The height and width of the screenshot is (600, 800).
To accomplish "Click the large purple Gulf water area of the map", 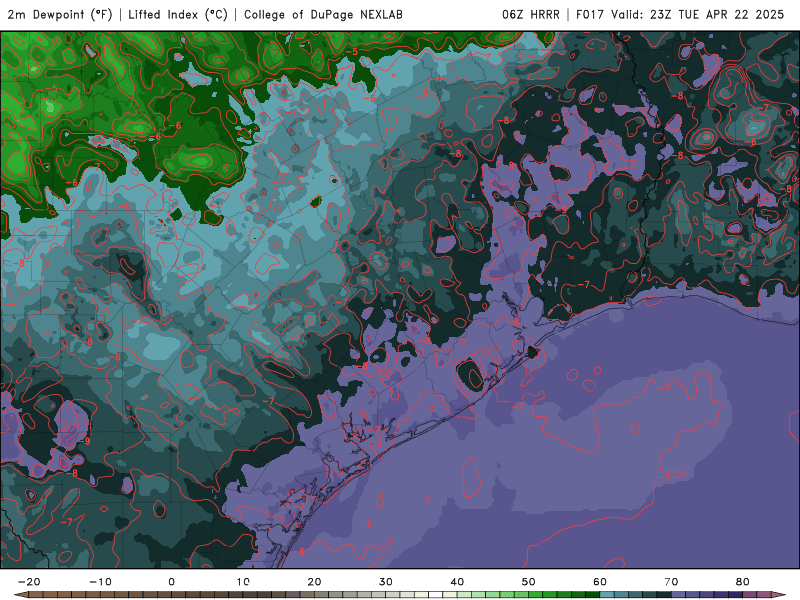I will (x=587, y=459).
